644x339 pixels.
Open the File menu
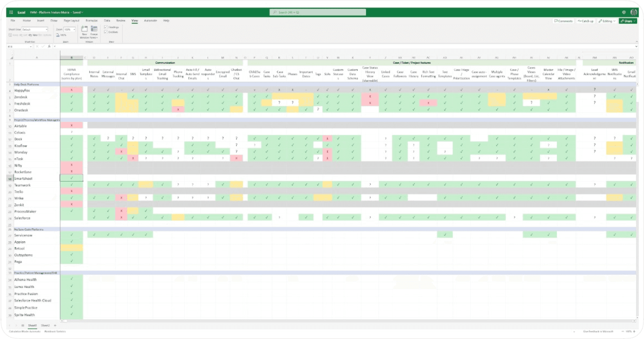pyautogui.click(x=13, y=20)
